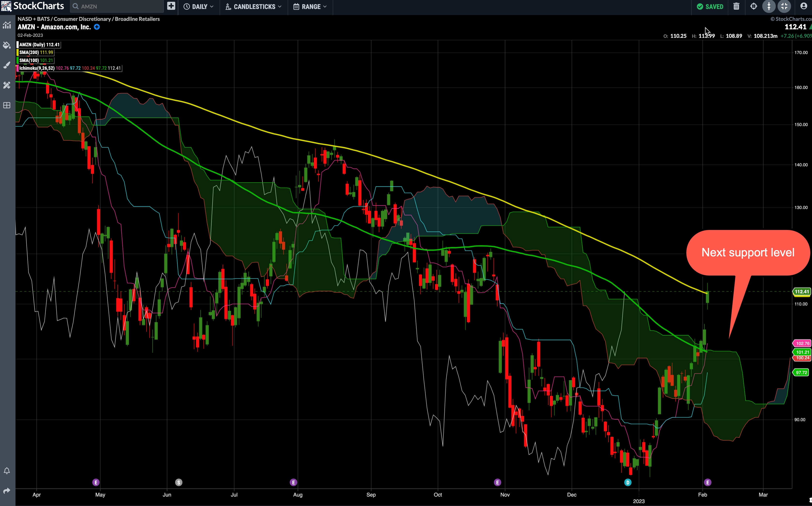Toggle the exit full-screen button

coord(784,6)
